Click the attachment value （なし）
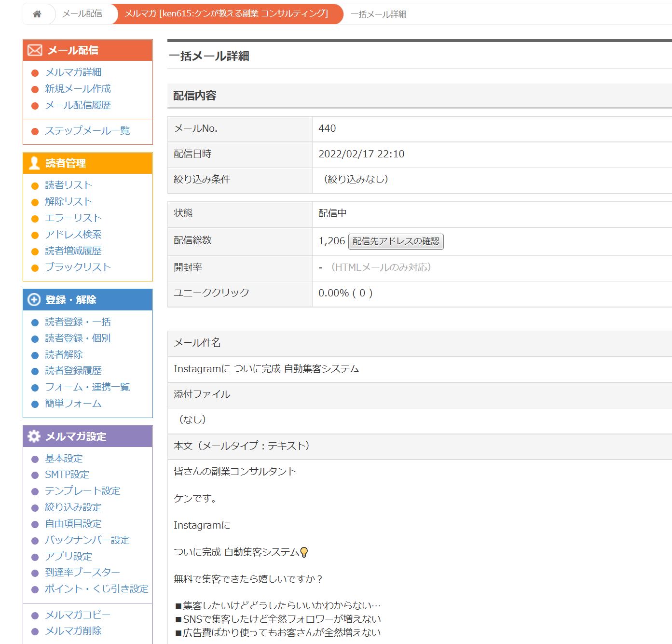 (x=192, y=420)
